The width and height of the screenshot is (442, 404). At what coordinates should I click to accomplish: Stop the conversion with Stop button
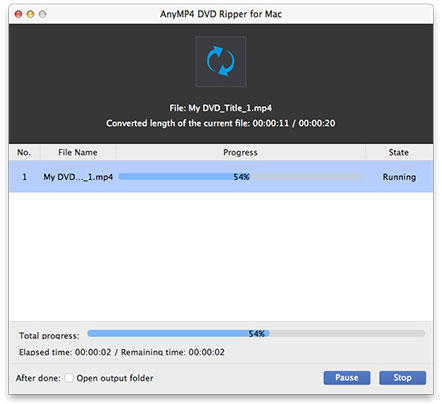402,378
